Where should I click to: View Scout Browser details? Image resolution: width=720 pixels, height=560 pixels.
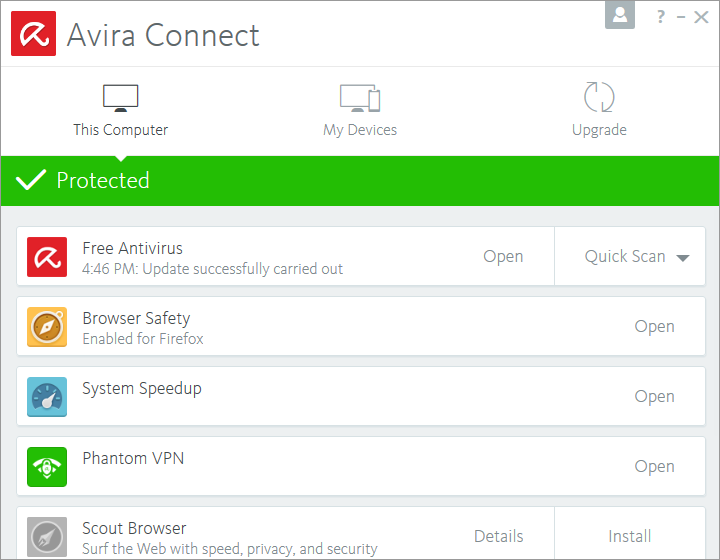pos(498,537)
